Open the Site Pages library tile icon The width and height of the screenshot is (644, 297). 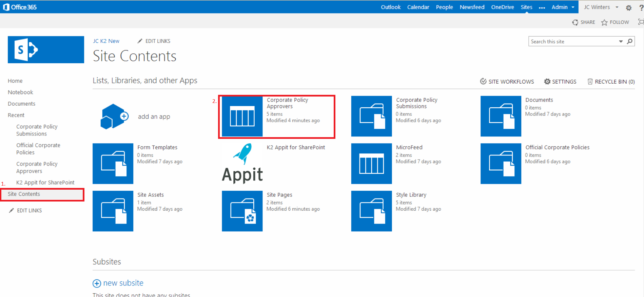coord(242,211)
